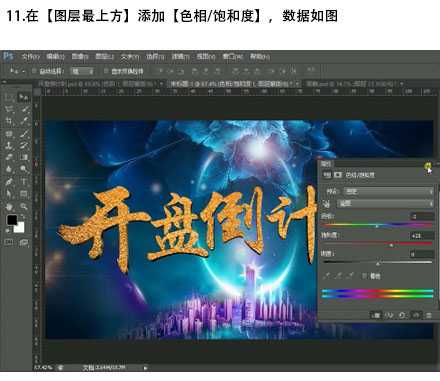Image resolution: width=440 pixels, height=381 pixels.
Task: Select the Horizontal Type tool
Action: [24, 182]
